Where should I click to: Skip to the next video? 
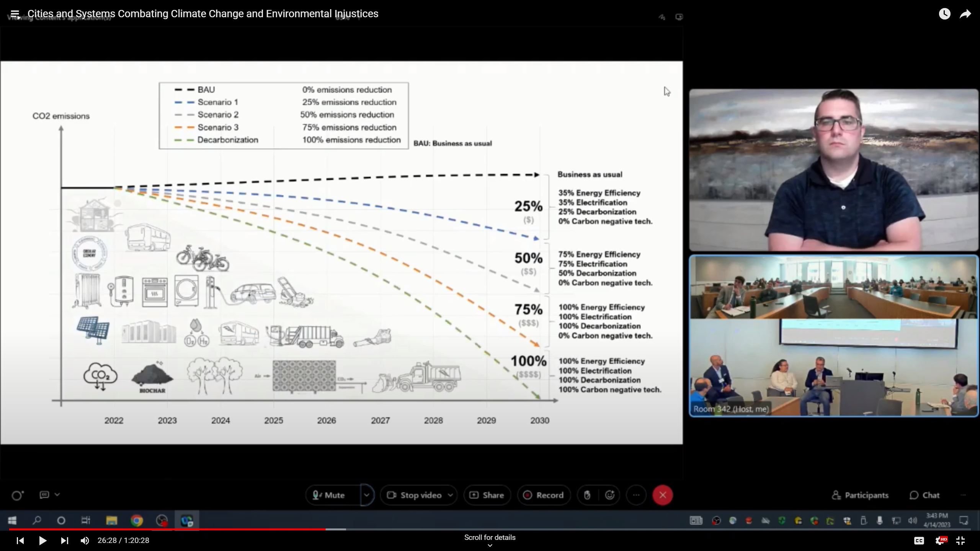point(64,540)
